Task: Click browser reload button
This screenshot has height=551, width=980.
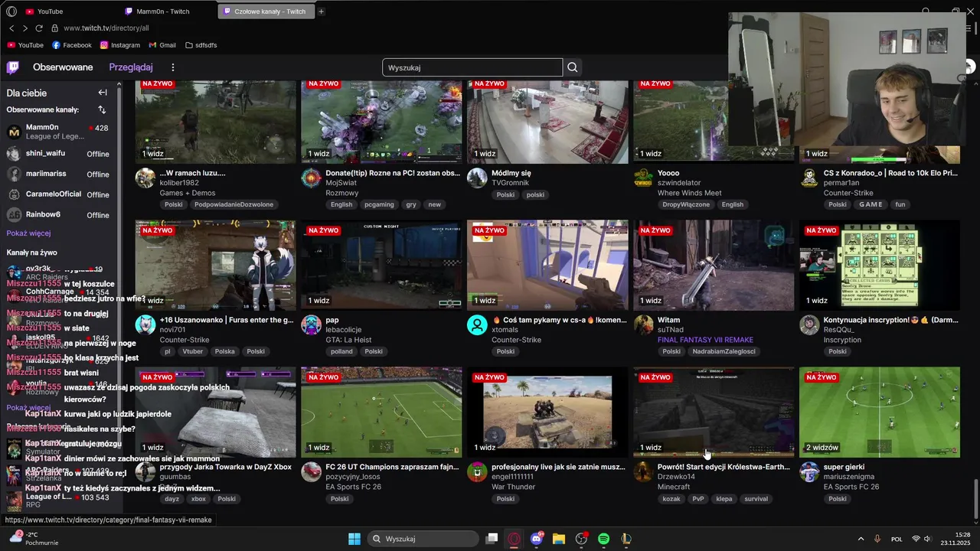Action: click(x=39, y=28)
